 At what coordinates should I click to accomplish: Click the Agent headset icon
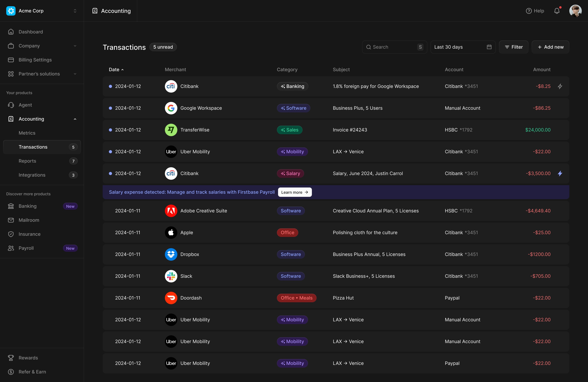click(x=11, y=105)
